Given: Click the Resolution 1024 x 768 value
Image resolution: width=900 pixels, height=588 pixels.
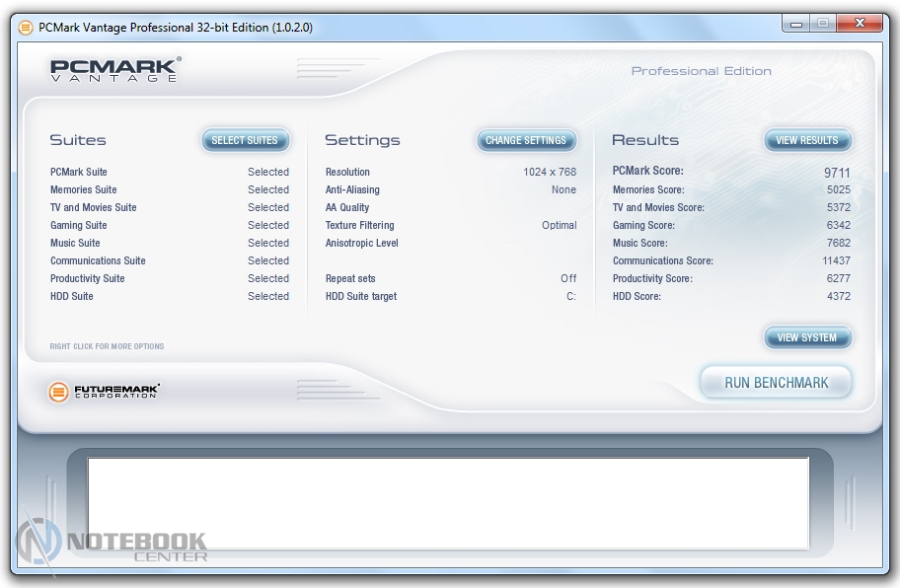Looking at the screenshot, I should (550, 172).
